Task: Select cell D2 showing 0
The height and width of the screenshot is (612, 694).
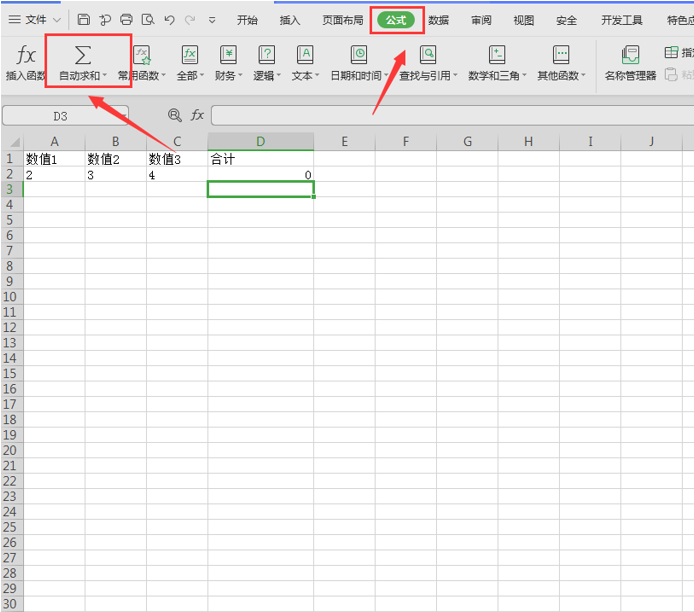Action: click(261, 174)
